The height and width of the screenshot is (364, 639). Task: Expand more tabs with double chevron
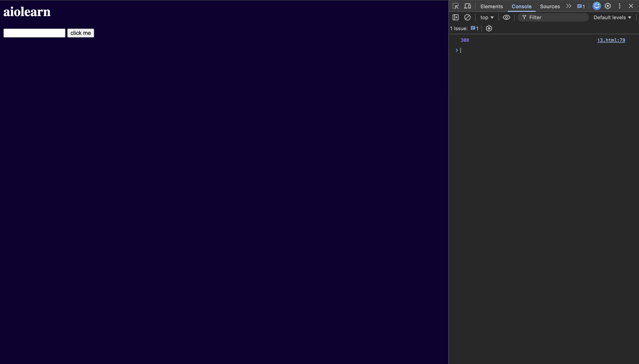coord(569,6)
